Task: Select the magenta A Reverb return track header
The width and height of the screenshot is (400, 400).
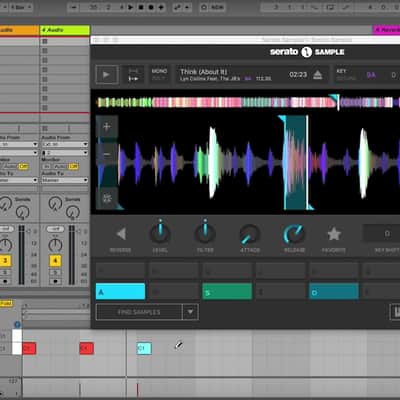Action: [x=386, y=30]
